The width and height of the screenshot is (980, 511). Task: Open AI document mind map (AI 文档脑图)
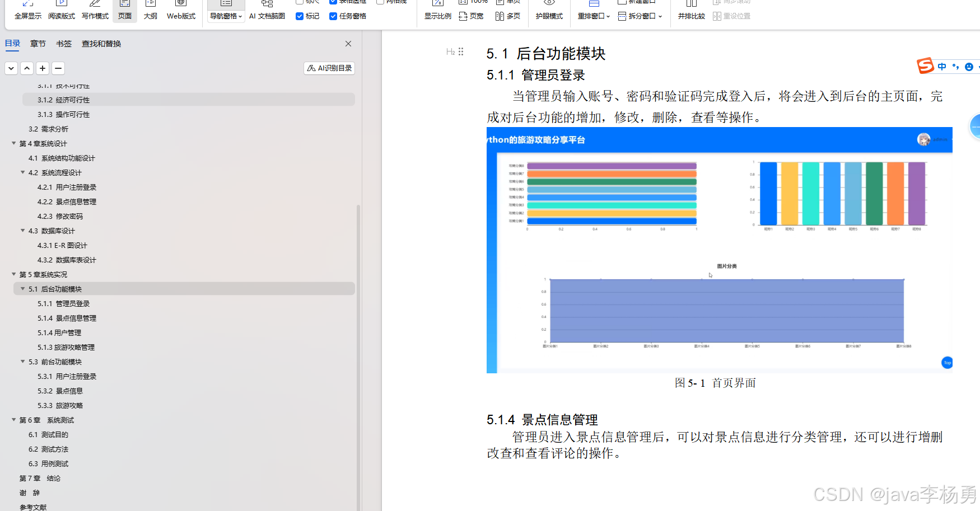click(267, 10)
